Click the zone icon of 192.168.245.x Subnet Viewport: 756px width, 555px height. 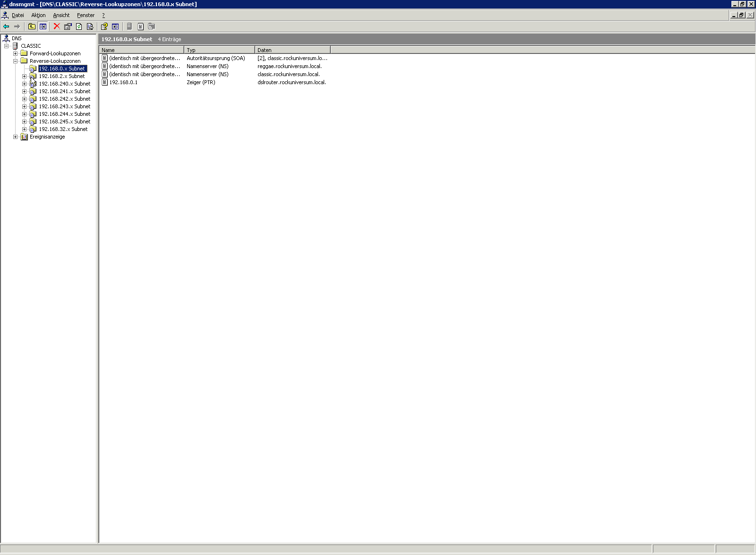click(x=33, y=121)
